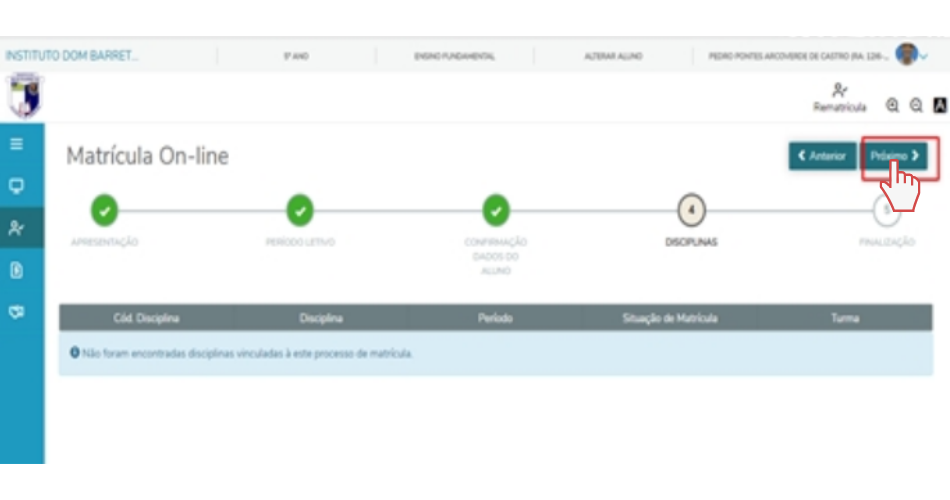Zoom in using the magnifier plus icon

[892, 105]
